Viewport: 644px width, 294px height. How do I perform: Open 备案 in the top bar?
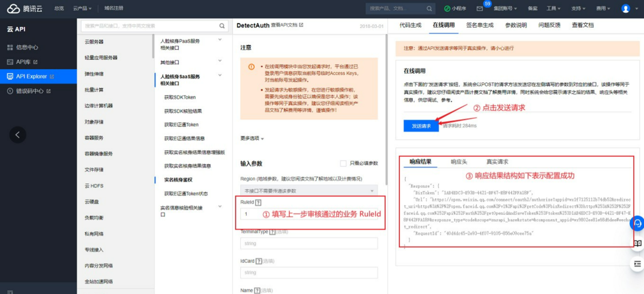tap(532, 9)
